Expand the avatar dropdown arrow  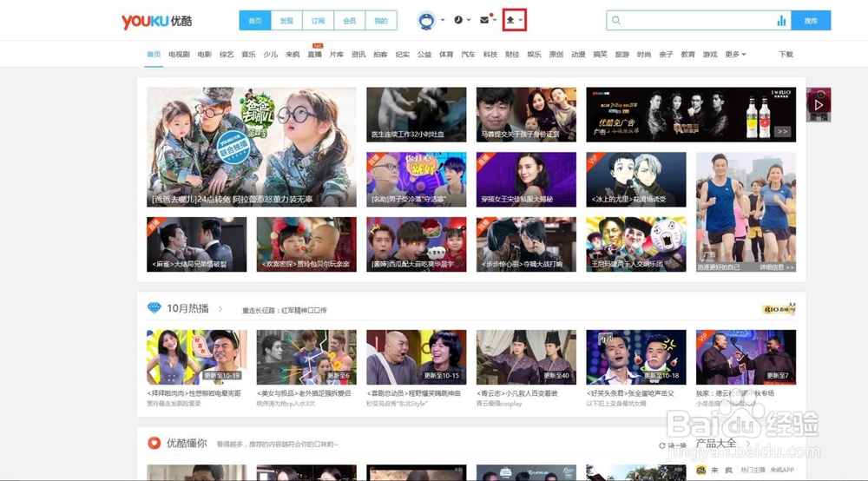tap(443, 21)
